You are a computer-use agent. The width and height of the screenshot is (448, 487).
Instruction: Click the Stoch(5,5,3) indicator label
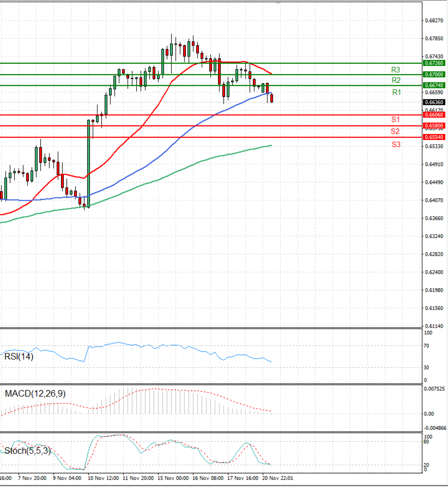point(27,450)
